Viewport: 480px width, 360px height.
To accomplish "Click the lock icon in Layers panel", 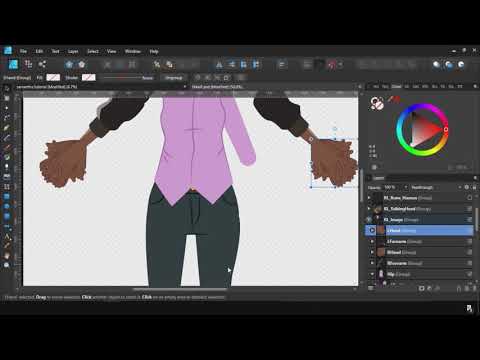I will [474, 187].
